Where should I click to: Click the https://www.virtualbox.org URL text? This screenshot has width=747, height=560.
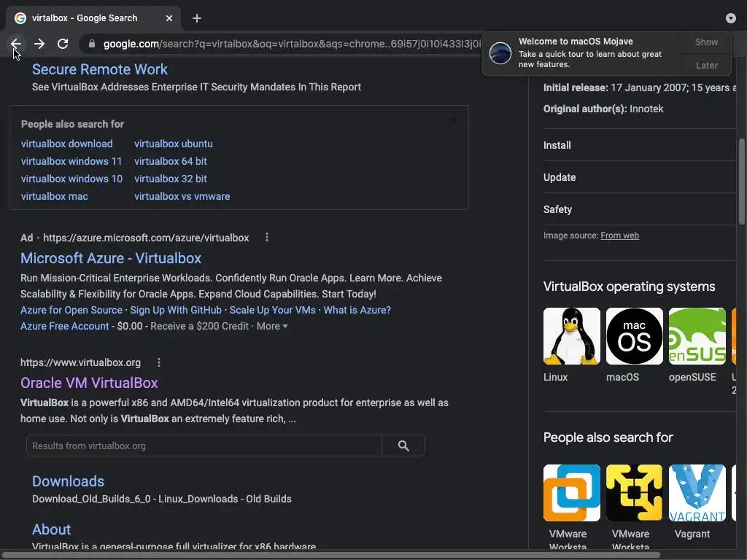click(x=80, y=362)
